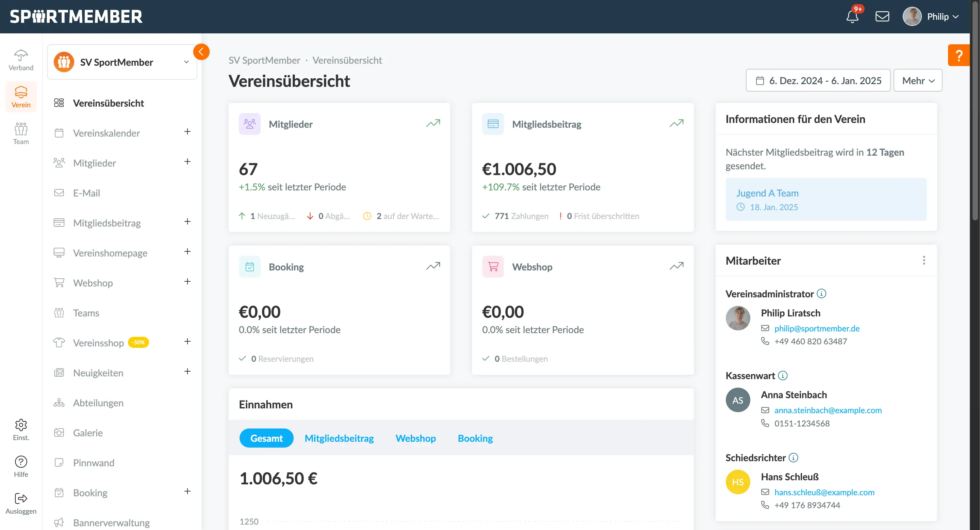
Task: Open the Verband section in the sidebar
Action: point(21,59)
